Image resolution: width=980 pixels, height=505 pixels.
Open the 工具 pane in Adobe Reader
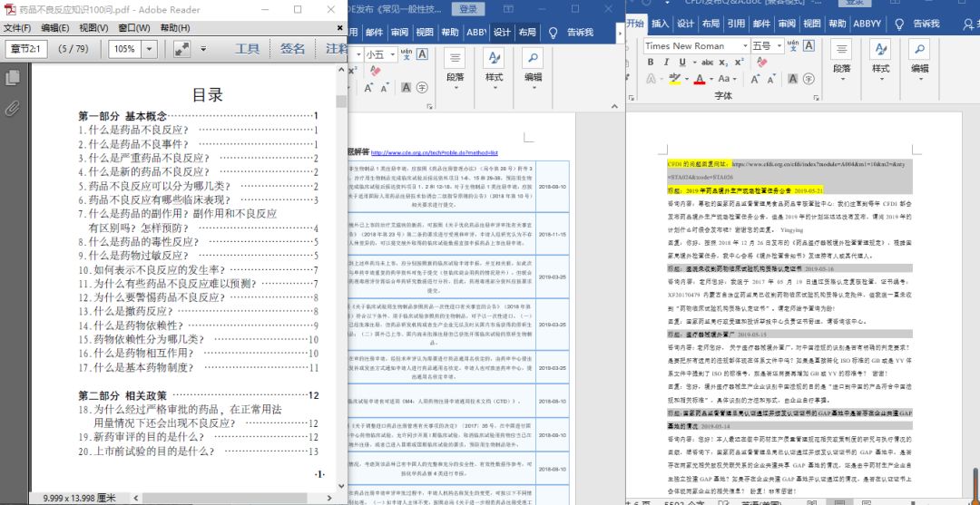[x=247, y=49]
